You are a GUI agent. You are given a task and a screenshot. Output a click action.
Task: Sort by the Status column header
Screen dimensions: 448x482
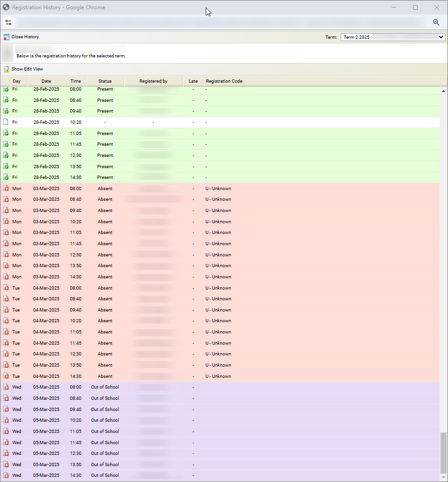(x=105, y=81)
